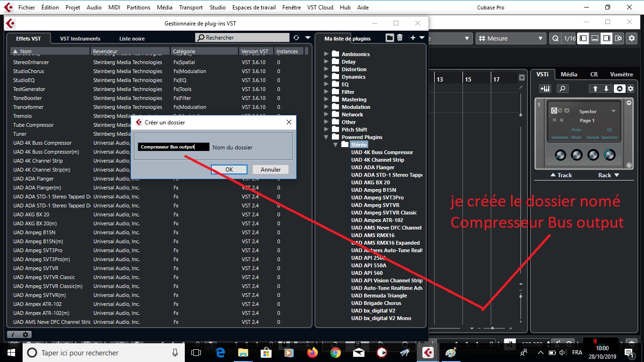This screenshot has height=362, width=644.
Task: Add an instrument track via the keyboard-plus icon
Action: (545, 89)
